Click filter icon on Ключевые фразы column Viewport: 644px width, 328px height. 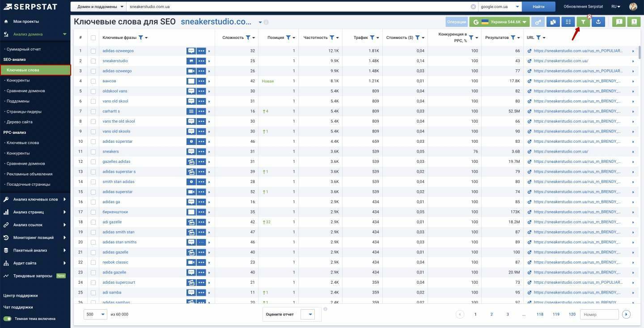tap(141, 38)
